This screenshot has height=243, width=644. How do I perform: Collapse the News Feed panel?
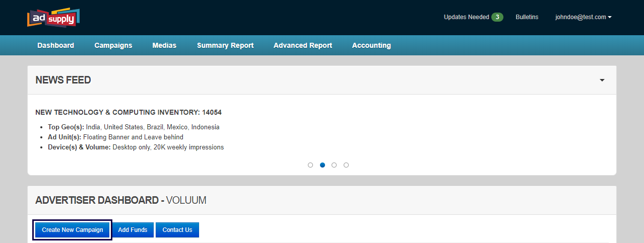[602, 80]
